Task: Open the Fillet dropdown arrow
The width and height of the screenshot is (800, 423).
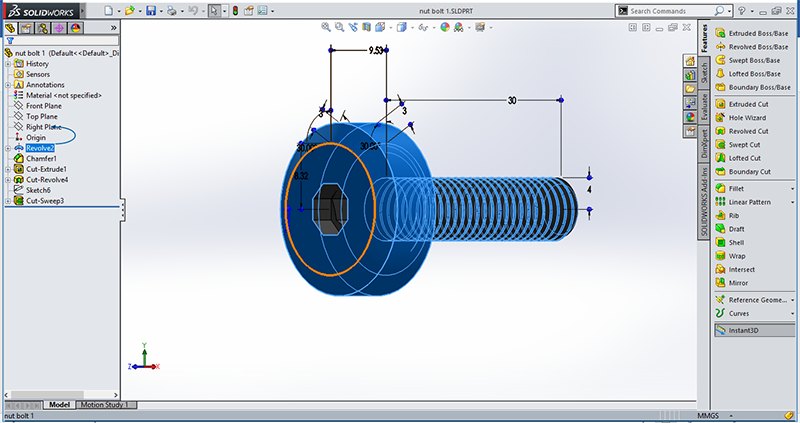Action: point(792,189)
